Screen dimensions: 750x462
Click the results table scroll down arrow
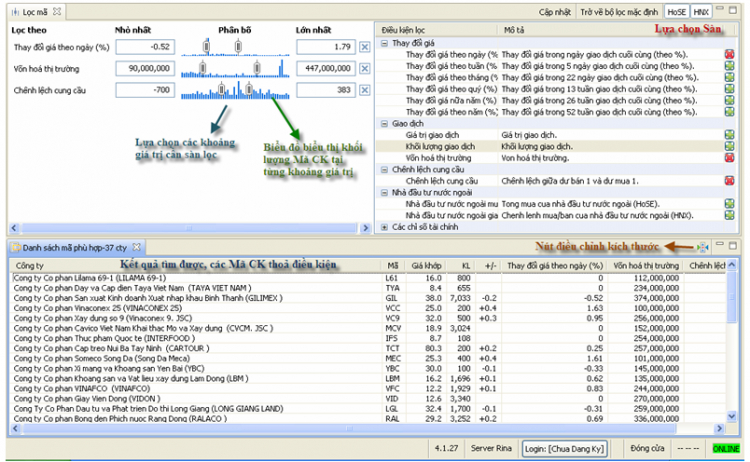(x=731, y=416)
